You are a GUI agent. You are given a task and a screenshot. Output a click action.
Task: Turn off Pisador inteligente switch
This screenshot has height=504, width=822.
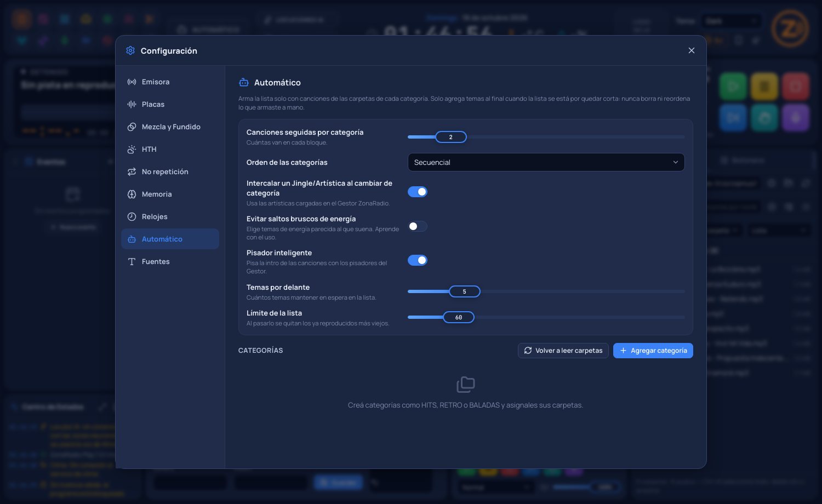pos(418,260)
